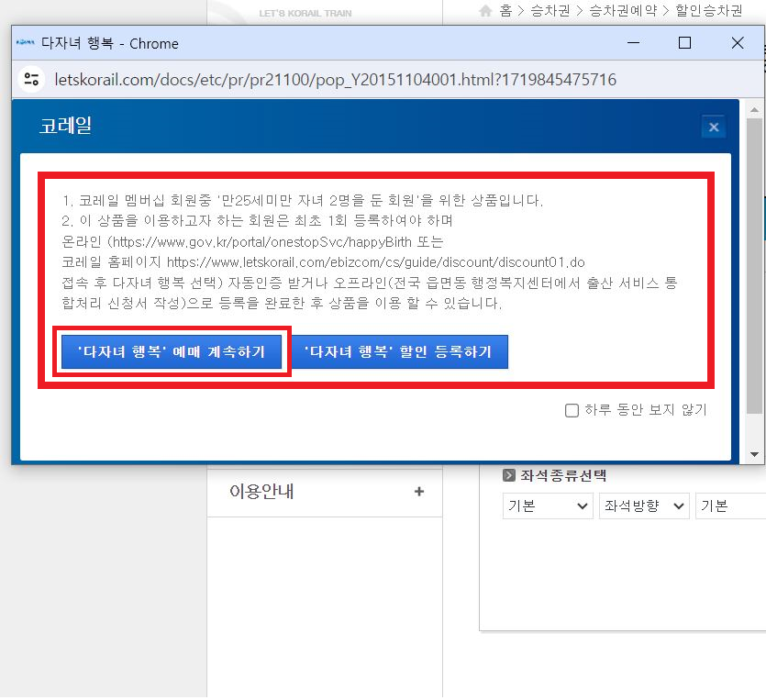Image resolution: width=766 pixels, height=700 pixels.
Task: Click 승차권예약 breadcrumb link
Action: tap(623, 10)
